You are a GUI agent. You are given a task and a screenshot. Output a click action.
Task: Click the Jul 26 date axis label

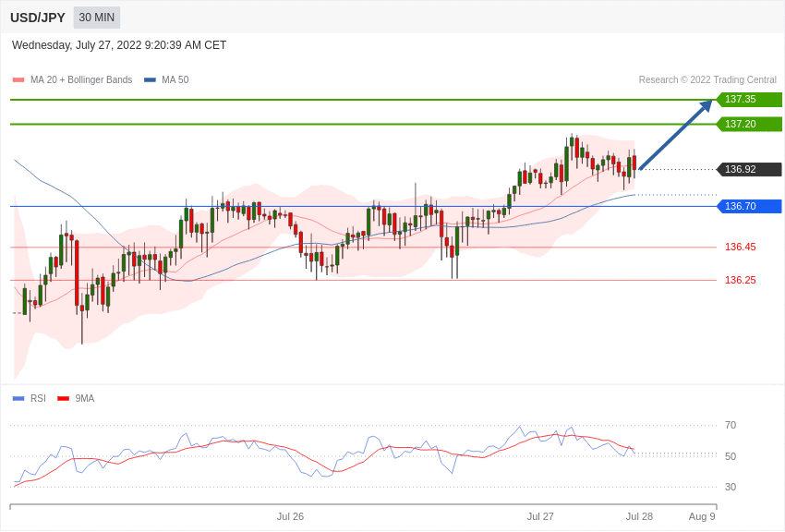coord(290,516)
